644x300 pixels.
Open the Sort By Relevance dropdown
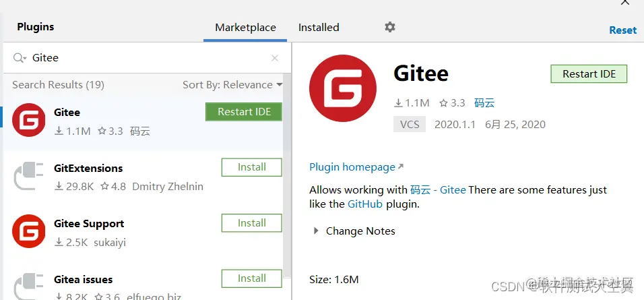click(x=232, y=85)
